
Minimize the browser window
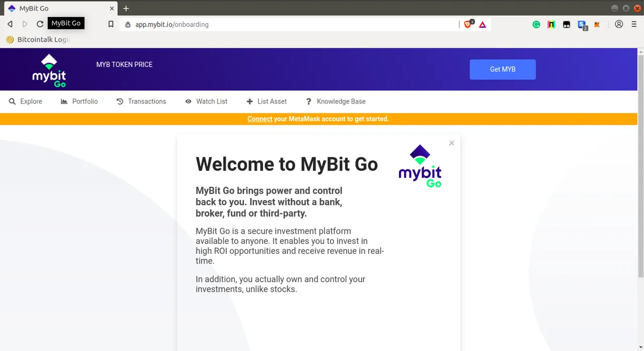(x=615, y=9)
